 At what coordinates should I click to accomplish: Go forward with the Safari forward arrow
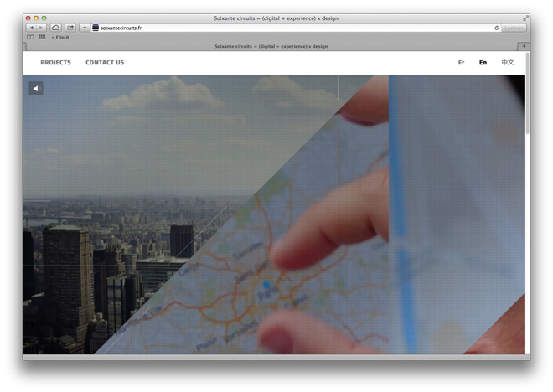tap(41, 28)
